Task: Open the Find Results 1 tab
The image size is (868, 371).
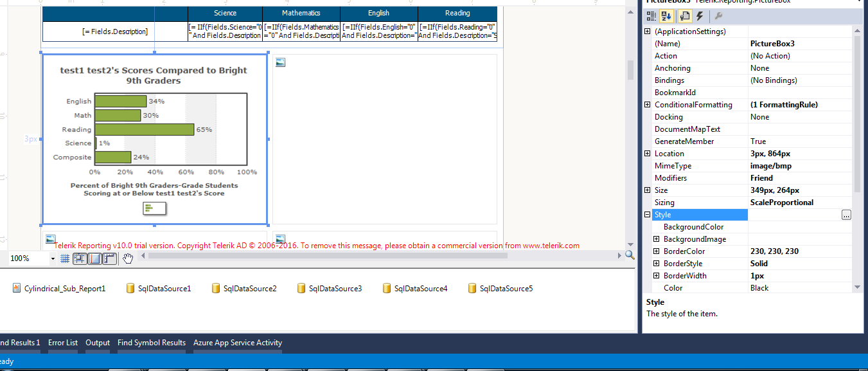Action: [x=19, y=343]
